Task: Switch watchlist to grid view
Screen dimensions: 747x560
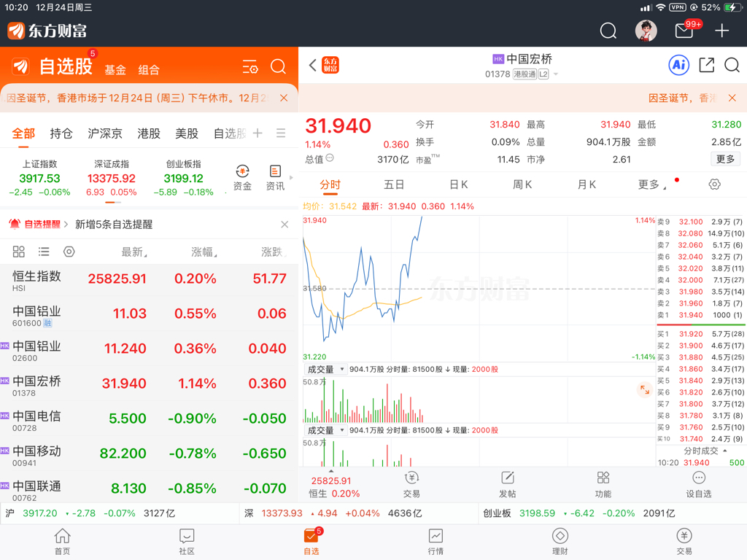Action: point(18,252)
